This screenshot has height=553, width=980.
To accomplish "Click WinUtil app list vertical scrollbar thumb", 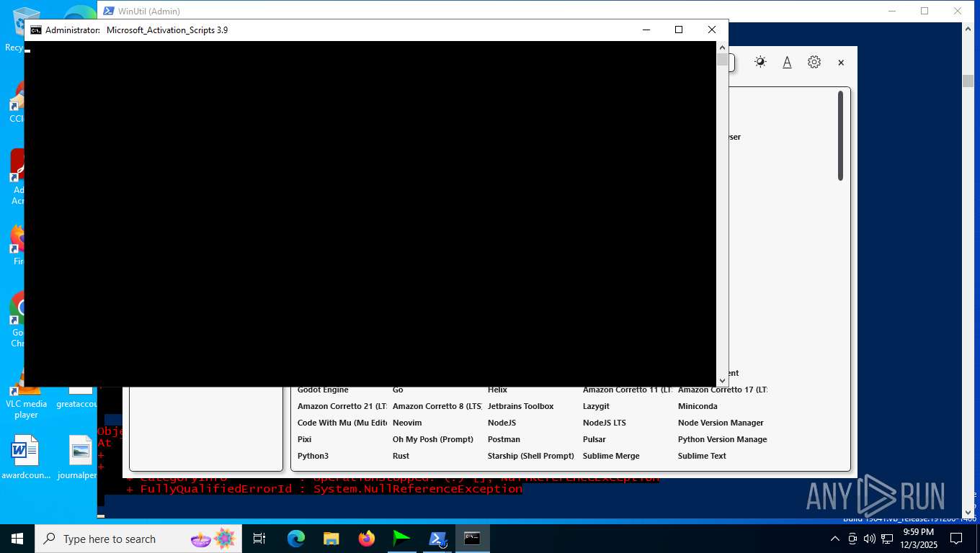I will pos(840,135).
